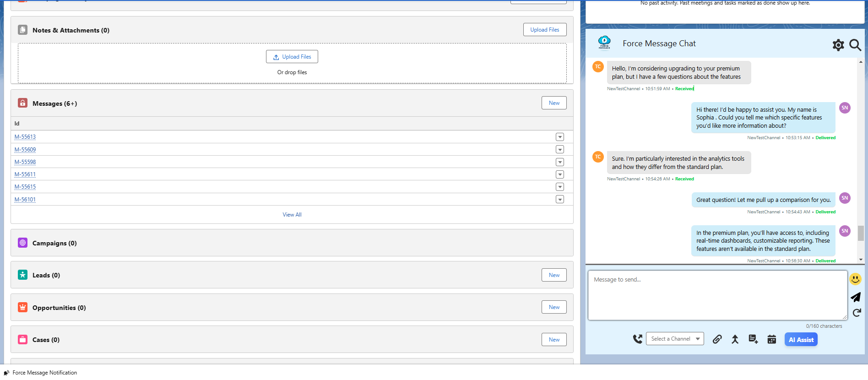The height and width of the screenshot is (380, 868).
Task: Open Force Message Notification utility bar item
Action: [40, 373]
